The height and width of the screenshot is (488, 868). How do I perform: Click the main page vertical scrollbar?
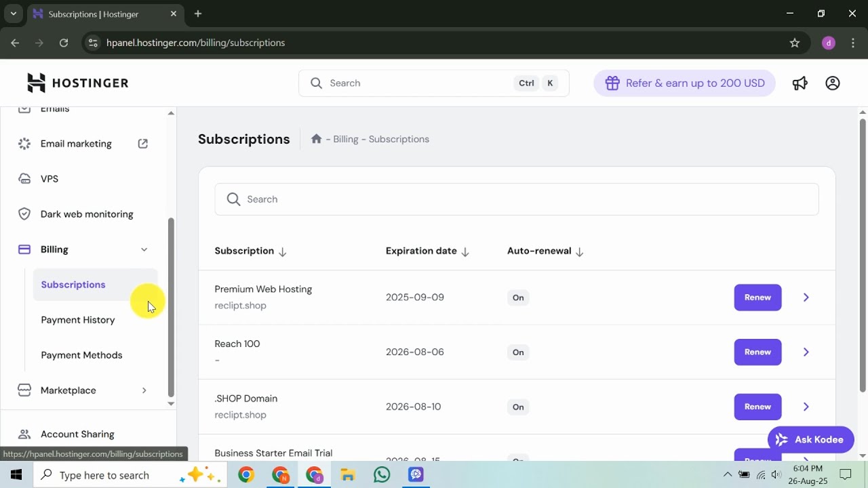(x=863, y=255)
